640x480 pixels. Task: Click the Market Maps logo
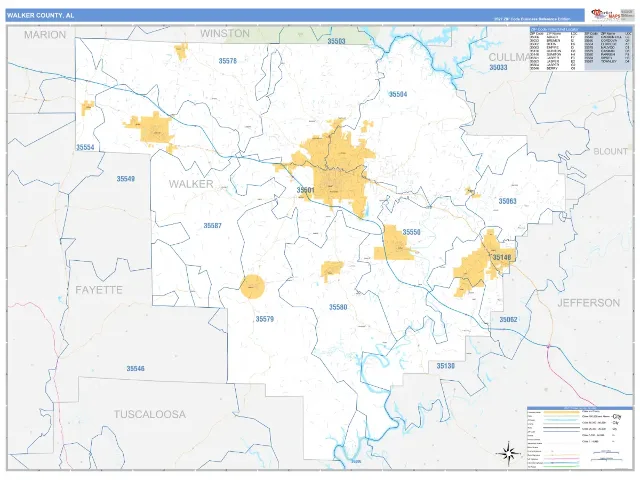[606, 15]
